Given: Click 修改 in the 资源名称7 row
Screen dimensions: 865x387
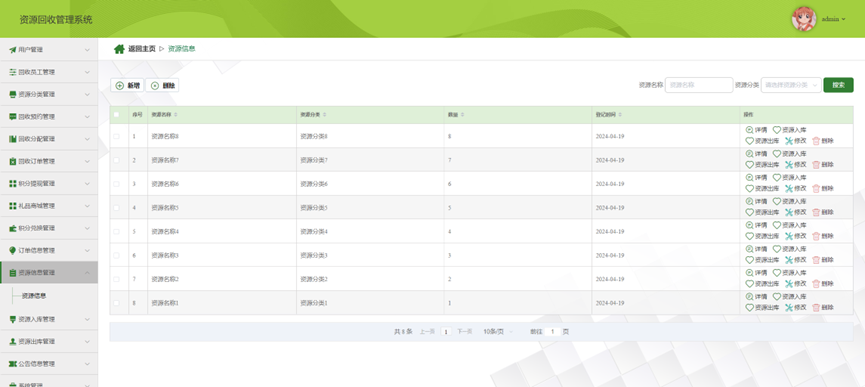Looking at the screenshot, I should click(795, 164).
